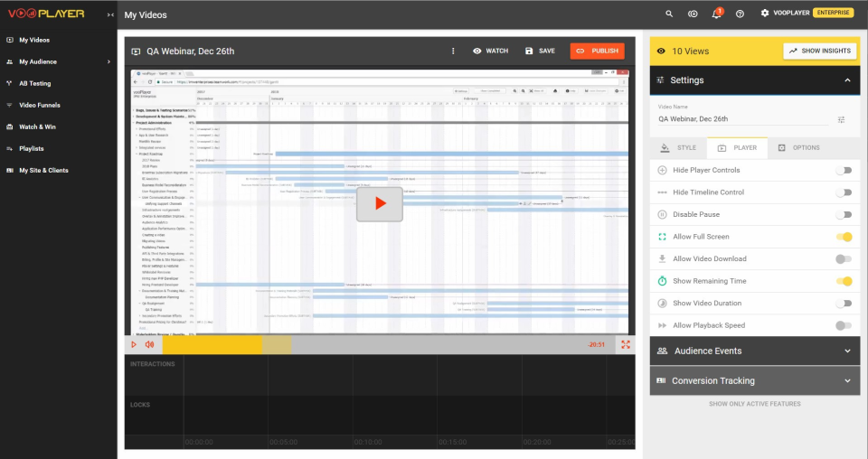
Task: Click the WATCH button
Action: tap(490, 51)
